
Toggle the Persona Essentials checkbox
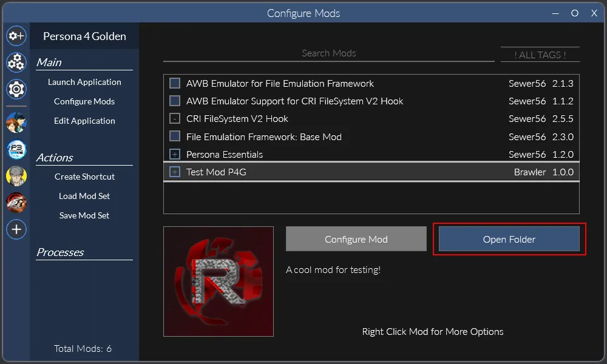(x=175, y=154)
